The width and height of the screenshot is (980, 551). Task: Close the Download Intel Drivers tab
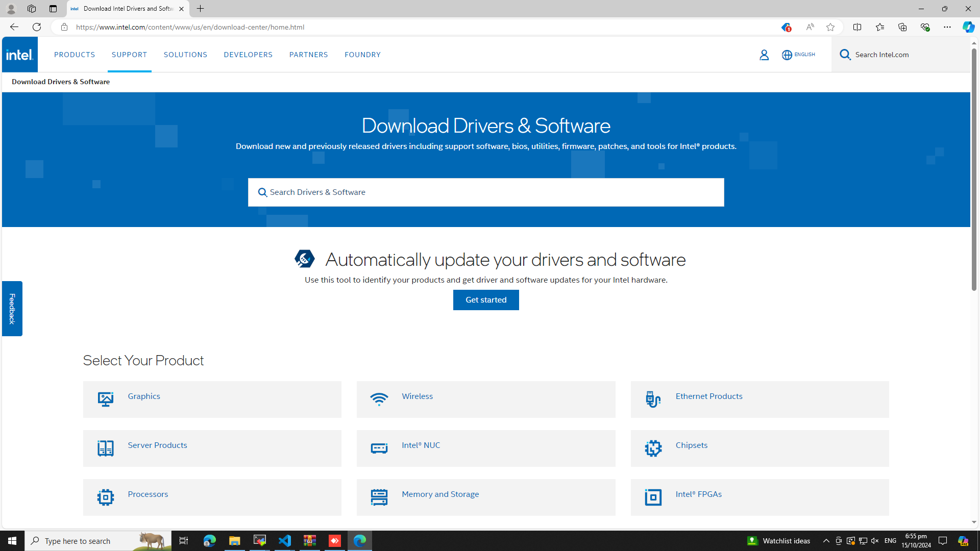181,9
